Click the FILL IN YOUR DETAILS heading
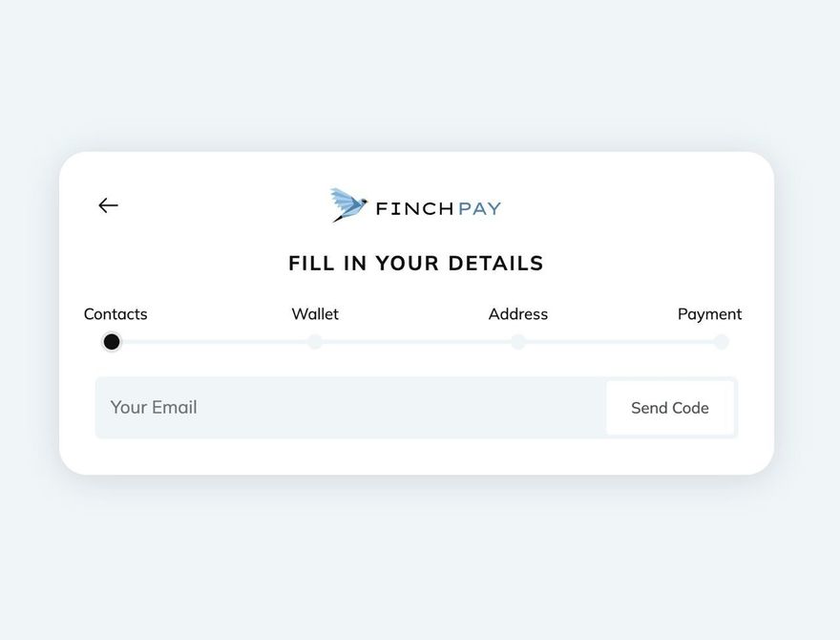840x640 pixels. tap(416, 264)
